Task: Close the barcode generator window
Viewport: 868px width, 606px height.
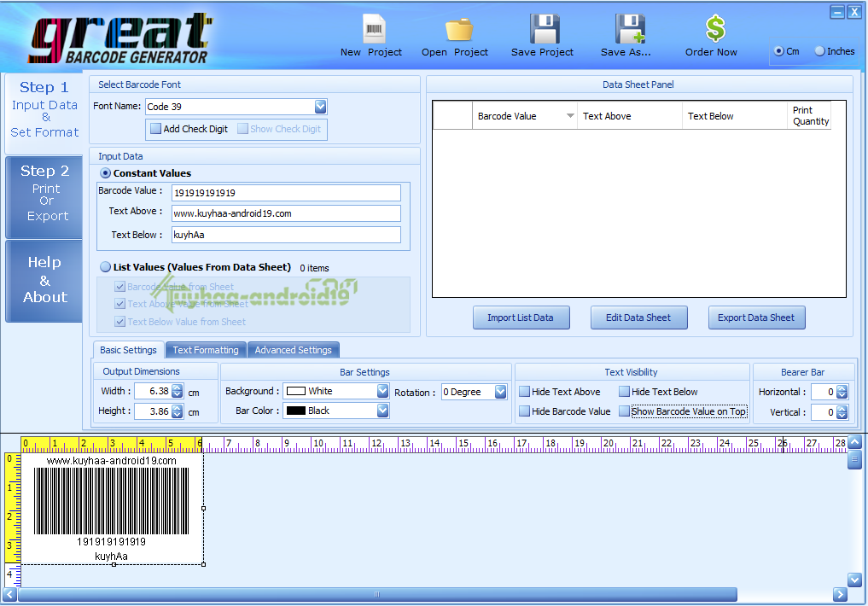Action: pos(854,12)
